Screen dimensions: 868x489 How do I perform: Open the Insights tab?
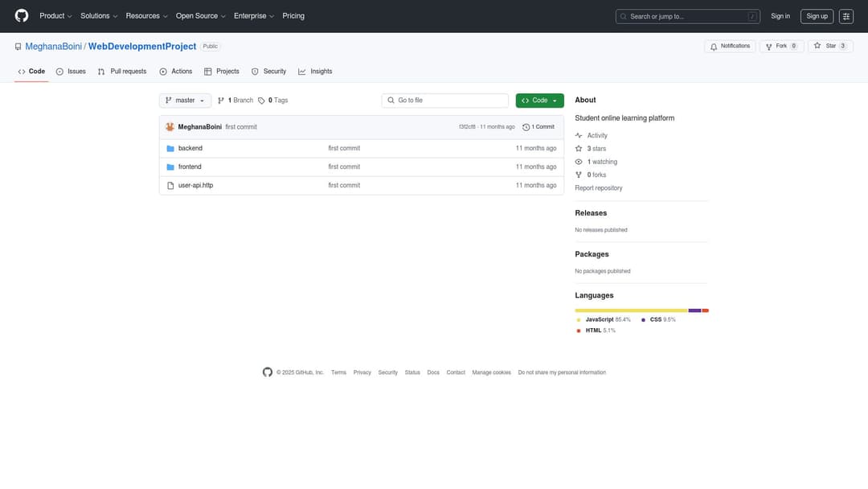pos(316,72)
